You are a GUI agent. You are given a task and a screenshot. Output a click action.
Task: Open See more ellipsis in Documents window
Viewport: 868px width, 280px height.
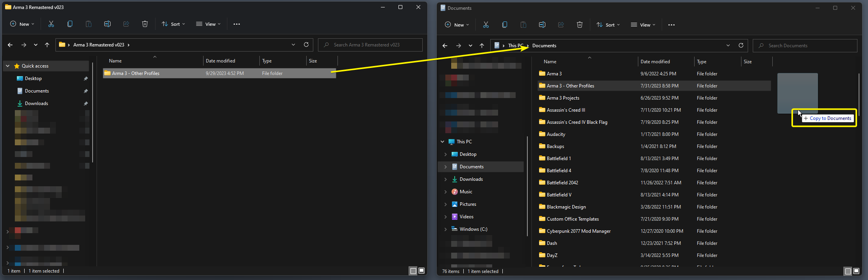(672, 25)
